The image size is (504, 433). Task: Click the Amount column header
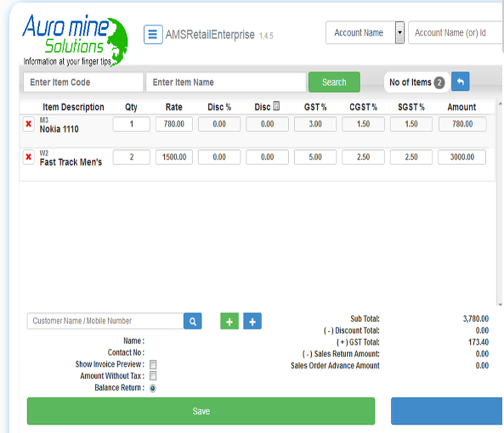tap(462, 107)
